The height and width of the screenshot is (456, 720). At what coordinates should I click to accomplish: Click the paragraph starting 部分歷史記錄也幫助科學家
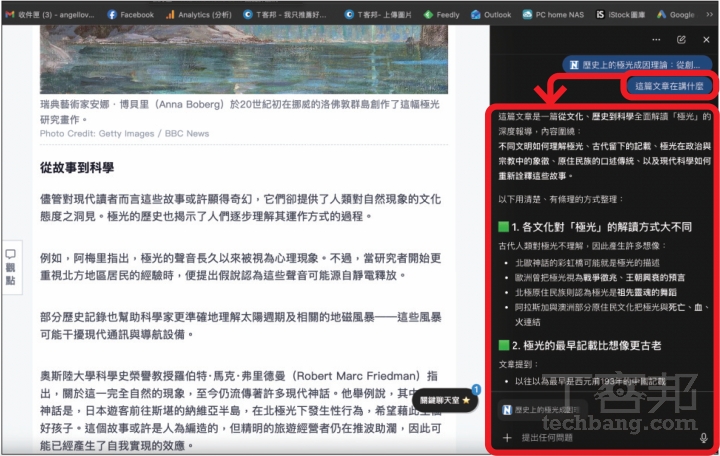click(240, 326)
